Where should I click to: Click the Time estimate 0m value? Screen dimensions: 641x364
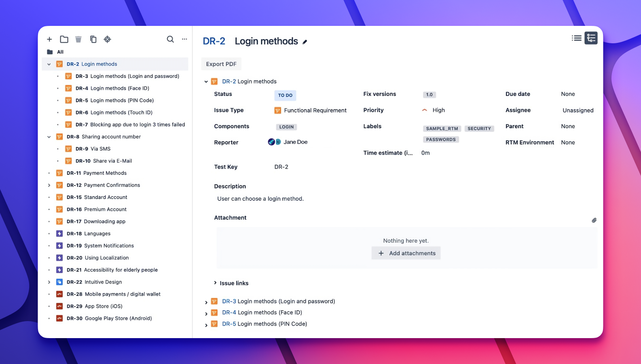tap(425, 153)
